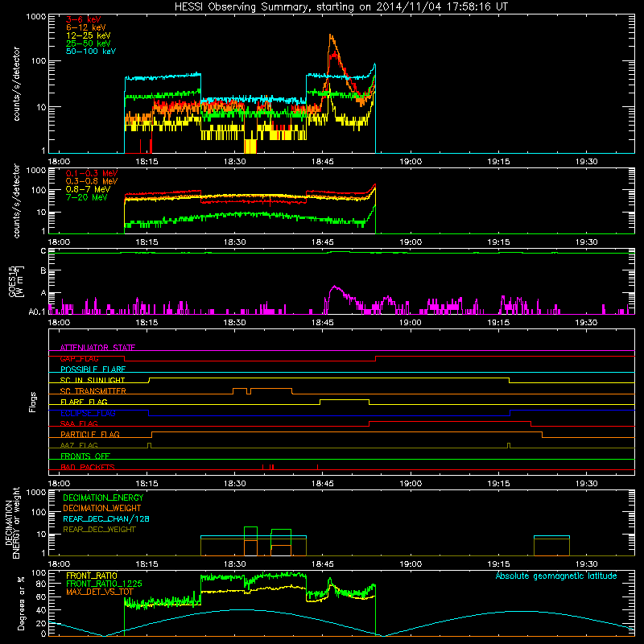Click the 18:30 tick under the MeV panel

coord(235,242)
